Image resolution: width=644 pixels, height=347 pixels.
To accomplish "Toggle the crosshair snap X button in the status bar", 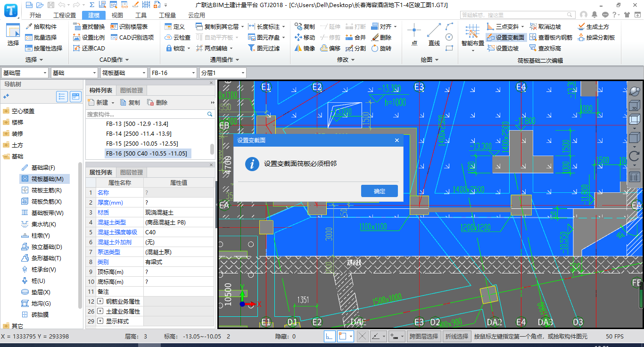I will (x=362, y=336).
